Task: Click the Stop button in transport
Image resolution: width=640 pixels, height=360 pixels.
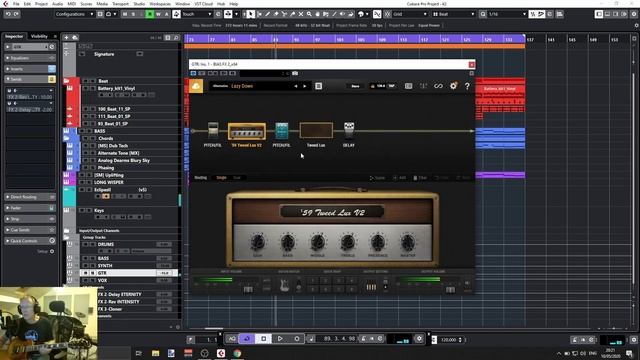Action: [x=264, y=339]
